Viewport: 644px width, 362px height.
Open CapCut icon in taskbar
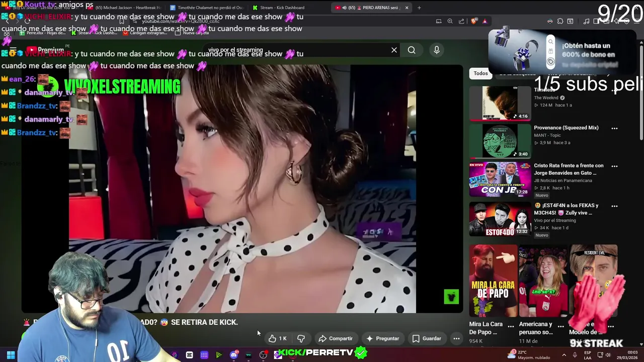pyautogui.click(x=189, y=355)
